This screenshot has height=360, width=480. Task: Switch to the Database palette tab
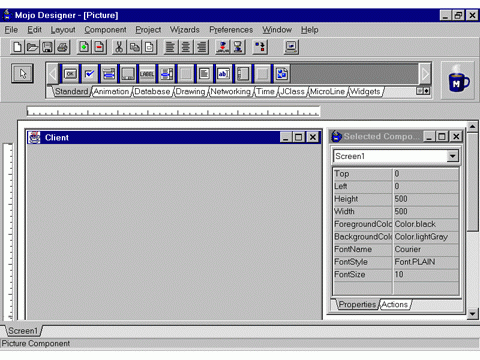click(x=152, y=91)
